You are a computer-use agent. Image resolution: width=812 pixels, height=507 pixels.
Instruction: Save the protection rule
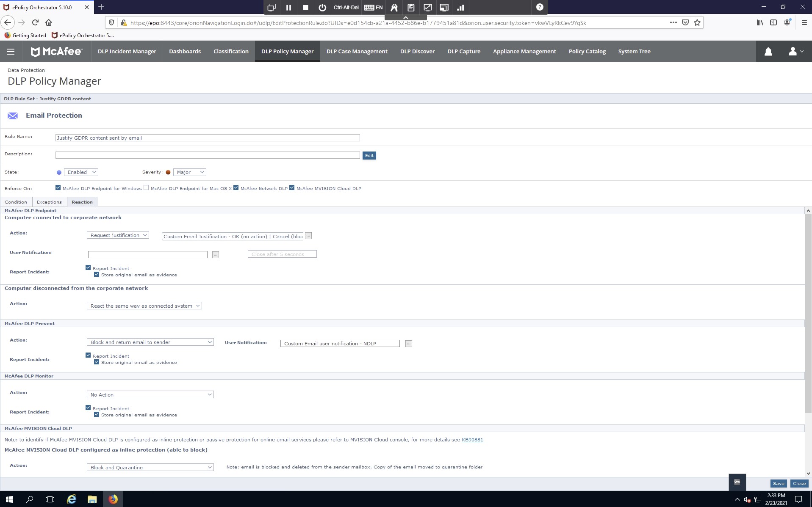click(779, 484)
